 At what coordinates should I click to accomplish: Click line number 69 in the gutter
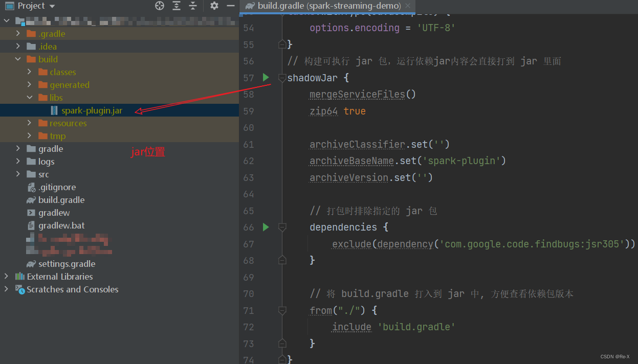(249, 277)
